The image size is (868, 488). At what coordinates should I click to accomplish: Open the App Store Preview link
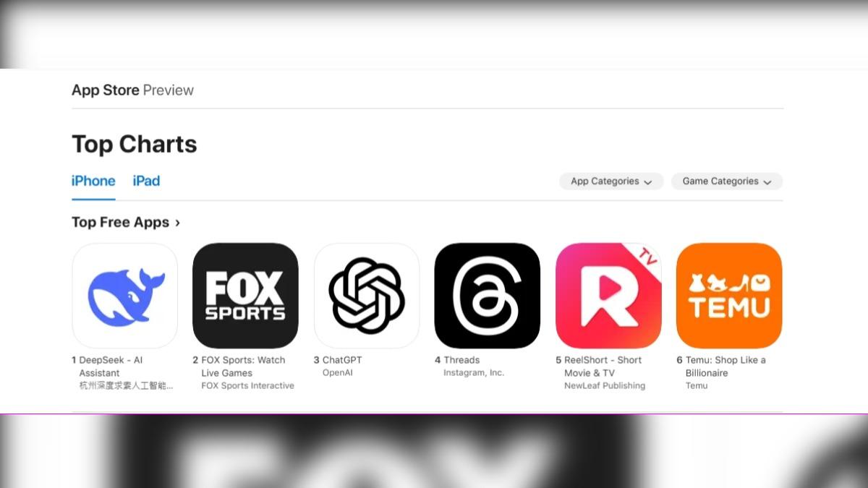click(x=132, y=90)
